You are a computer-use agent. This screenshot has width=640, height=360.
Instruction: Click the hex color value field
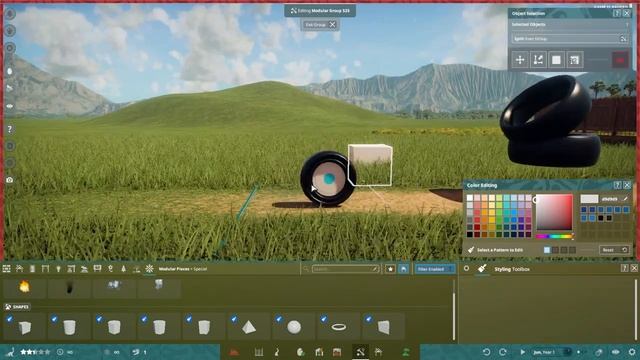[609, 199]
